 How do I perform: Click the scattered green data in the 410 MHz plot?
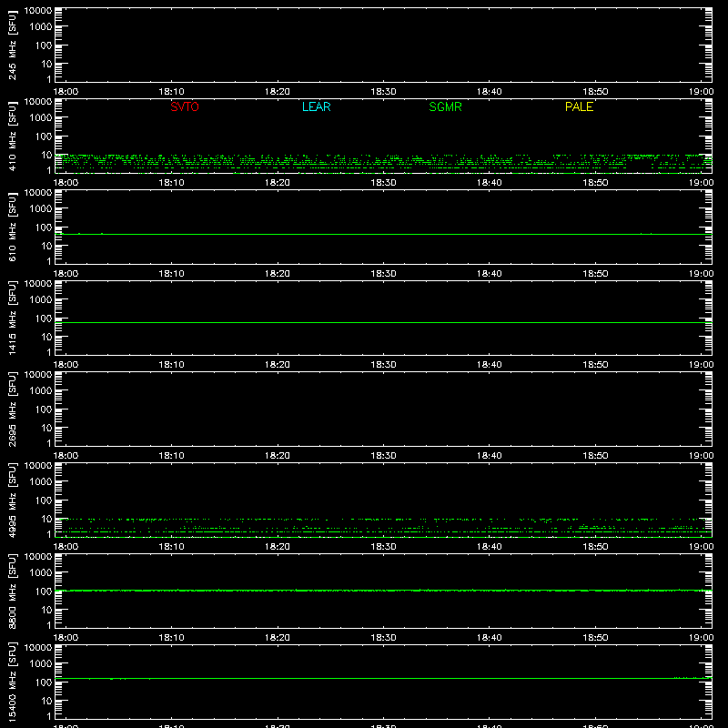point(383,163)
